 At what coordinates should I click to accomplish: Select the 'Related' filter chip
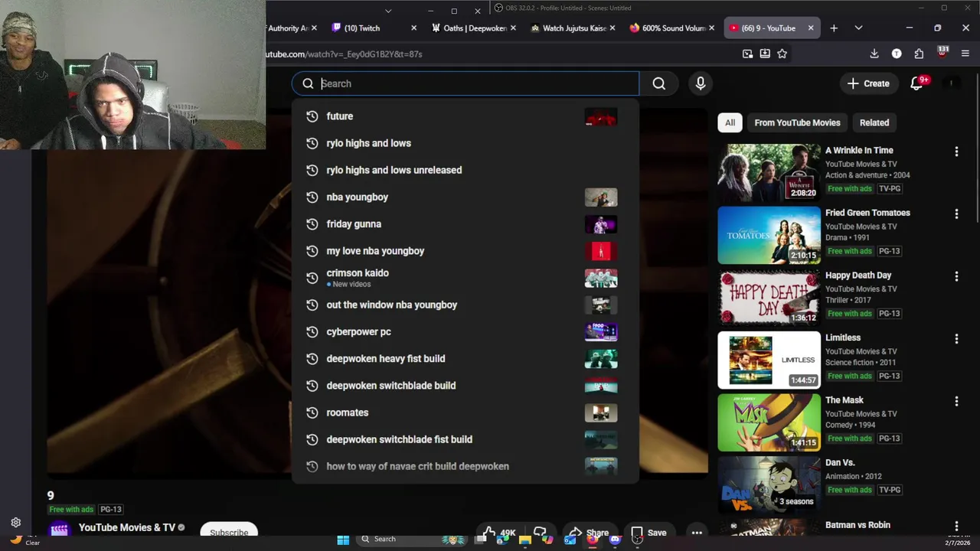pos(874,122)
